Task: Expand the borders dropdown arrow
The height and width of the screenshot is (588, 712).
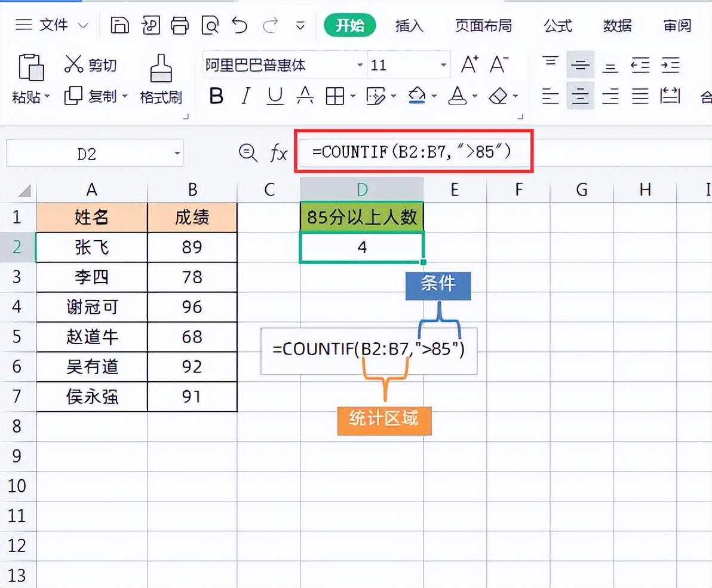Action: coord(353,96)
